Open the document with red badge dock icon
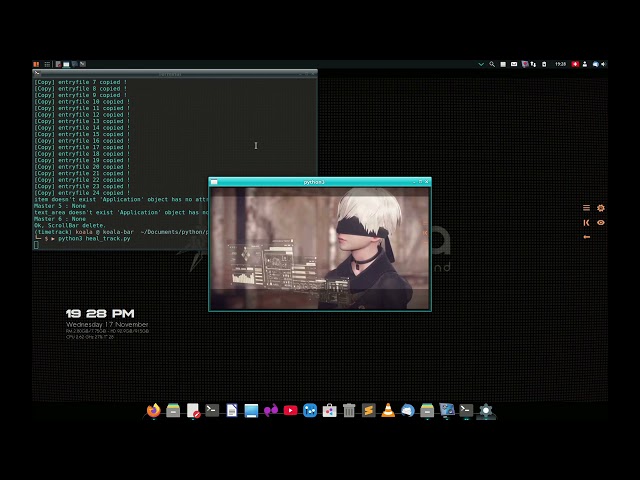The height and width of the screenshot is (480, 640). point(193,410)
